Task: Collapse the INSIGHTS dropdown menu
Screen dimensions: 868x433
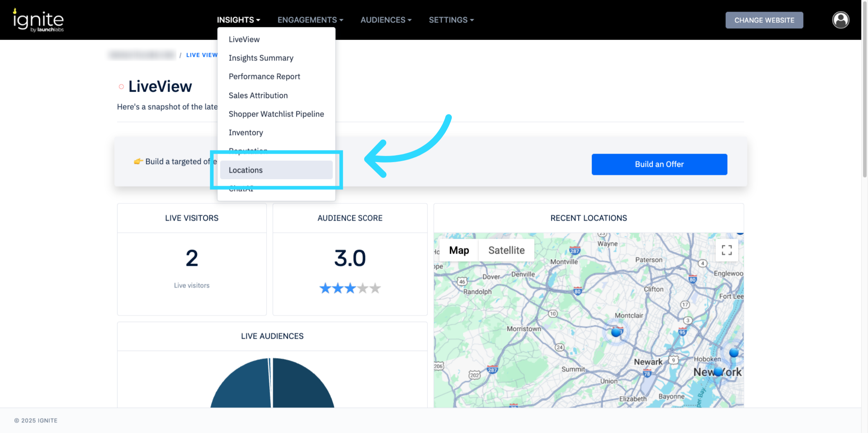Action: [x=238, y=20]
